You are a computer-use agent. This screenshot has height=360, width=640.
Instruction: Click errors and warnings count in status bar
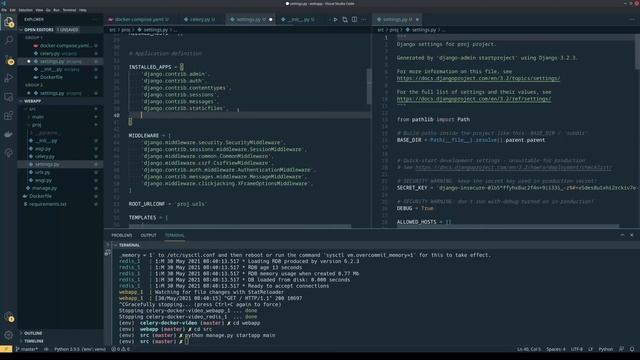(120, 349)
